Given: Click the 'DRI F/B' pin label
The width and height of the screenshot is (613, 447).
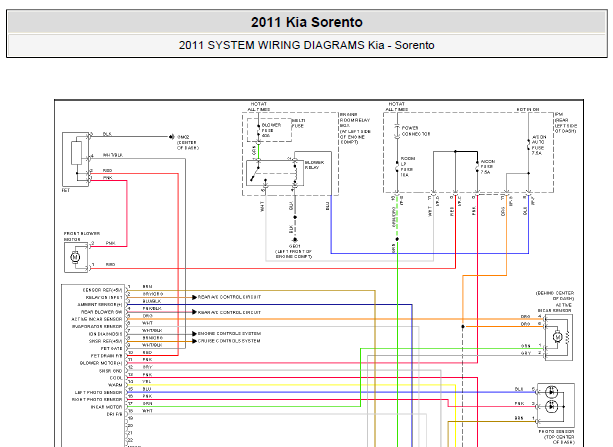Looking at the screenshot, I should (x=115, y=414).
